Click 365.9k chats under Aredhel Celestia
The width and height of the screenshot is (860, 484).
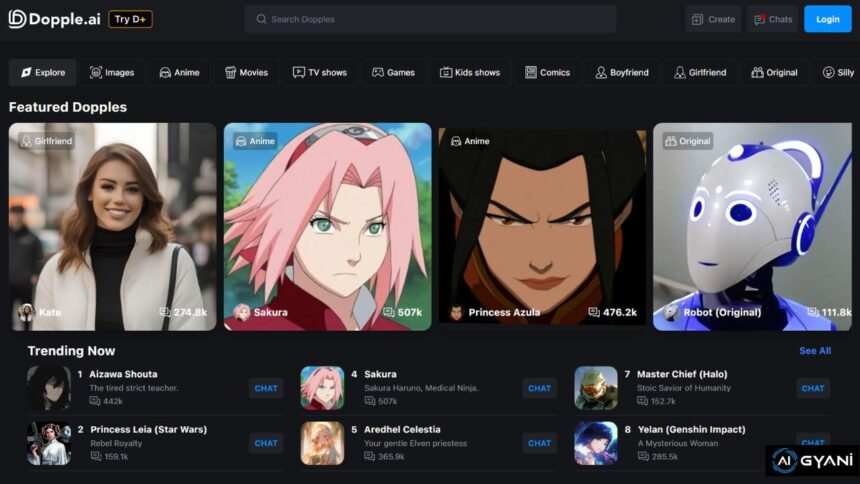384,457
